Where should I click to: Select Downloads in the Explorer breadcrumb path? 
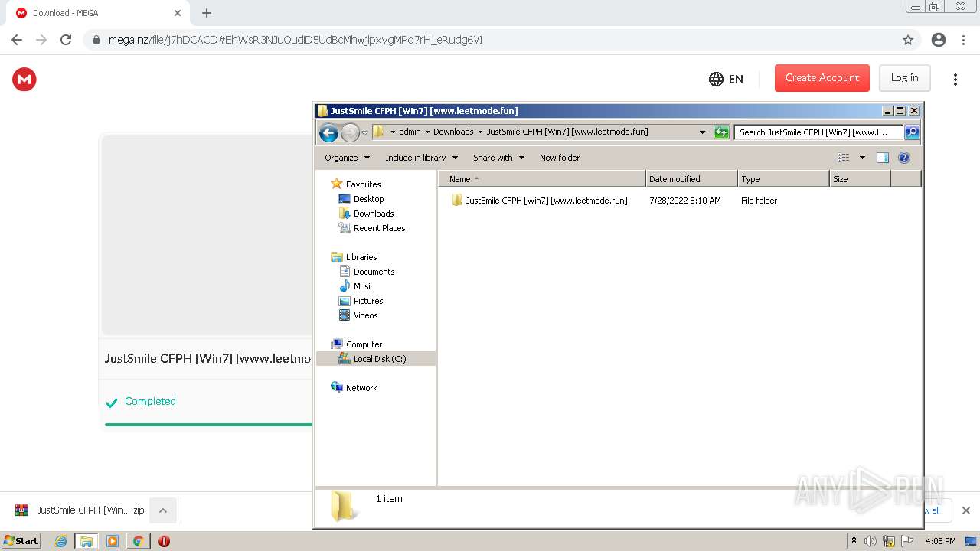[453, 132]
